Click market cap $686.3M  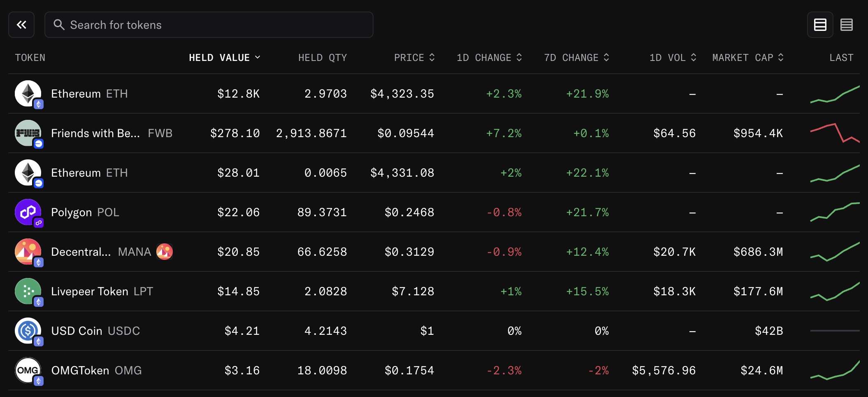click(x=758, y=252)
